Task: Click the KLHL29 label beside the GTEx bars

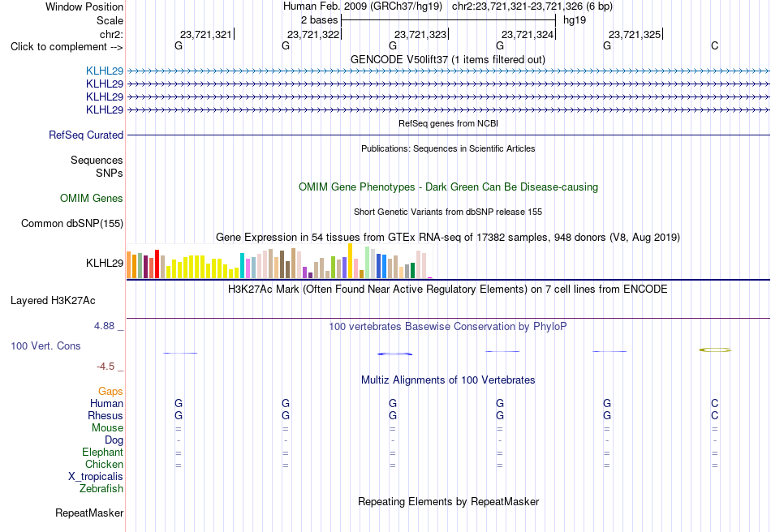Action: click(x=104, y=263)
